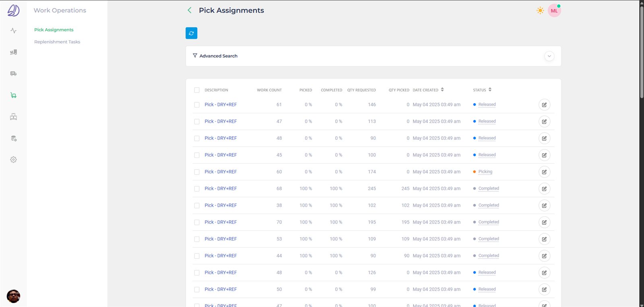
Task: Click the Qty Requested column header
Action: 361,90
